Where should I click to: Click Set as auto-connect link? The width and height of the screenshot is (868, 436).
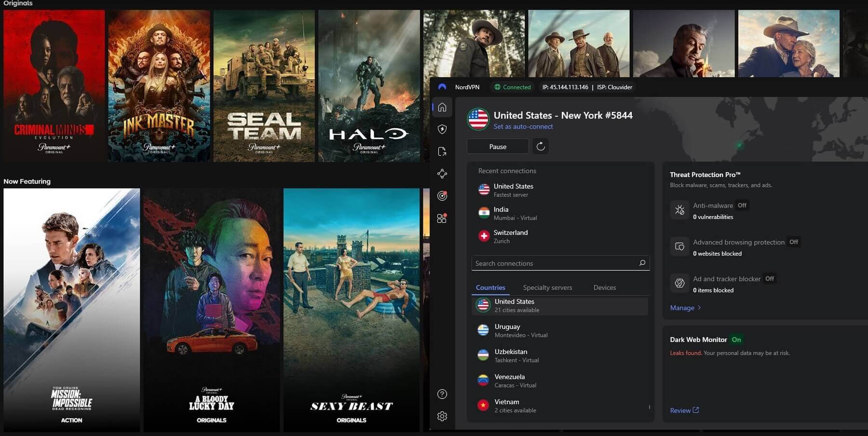point(523,126)
